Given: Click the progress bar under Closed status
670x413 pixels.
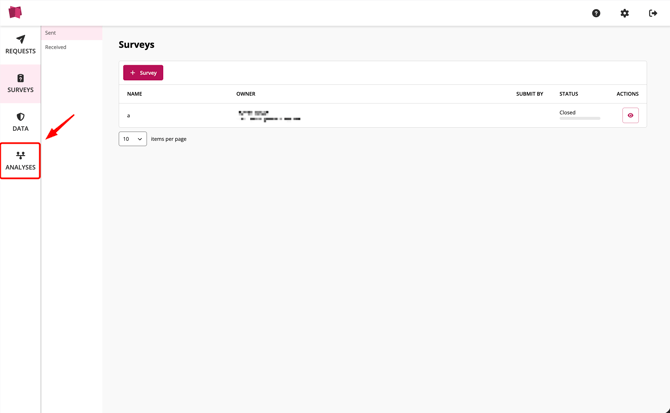Looking at the screenshot, I should [580, 119].
